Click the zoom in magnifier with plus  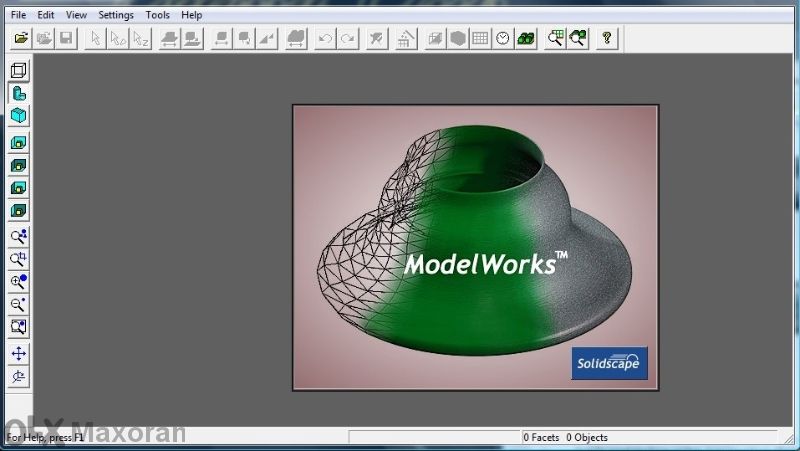(x=18, y=281)
